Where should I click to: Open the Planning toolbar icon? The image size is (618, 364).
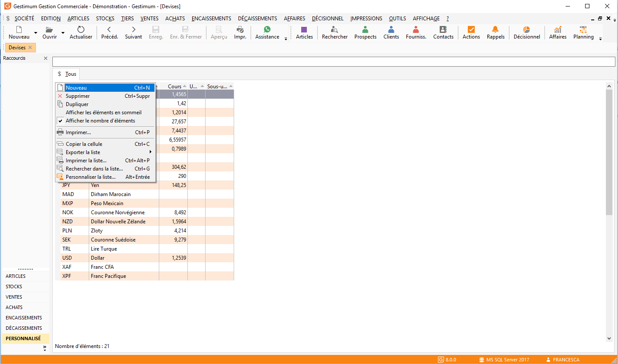(x=583, y=29)
